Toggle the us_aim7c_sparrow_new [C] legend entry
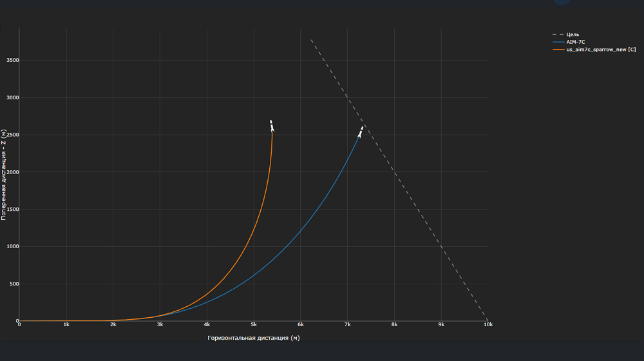 pos(601,50)
